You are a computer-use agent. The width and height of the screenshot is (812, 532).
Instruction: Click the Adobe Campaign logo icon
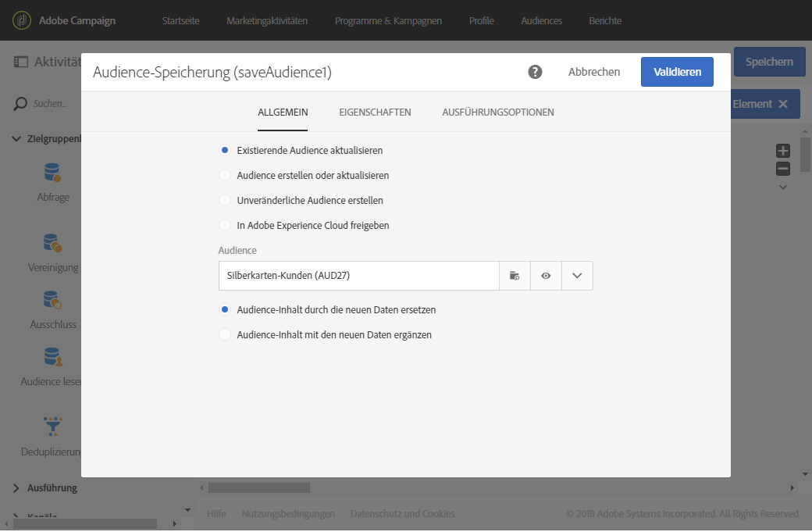coord(22,21)
